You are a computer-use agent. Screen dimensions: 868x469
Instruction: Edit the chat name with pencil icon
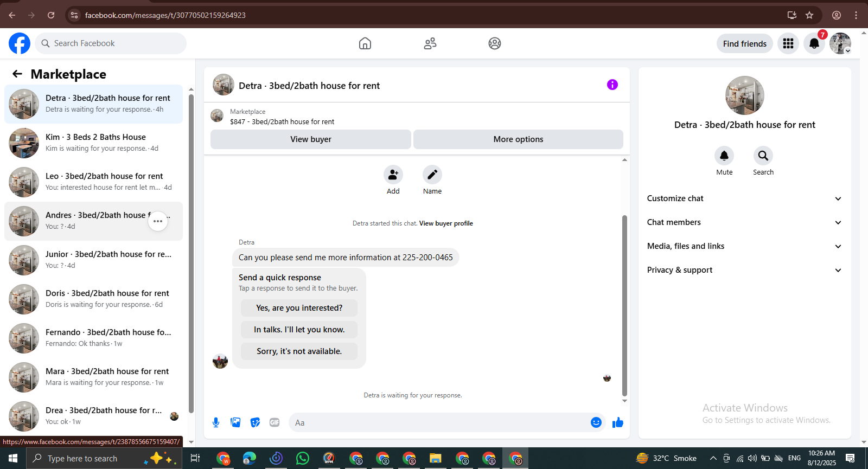[x=432, y=175]
